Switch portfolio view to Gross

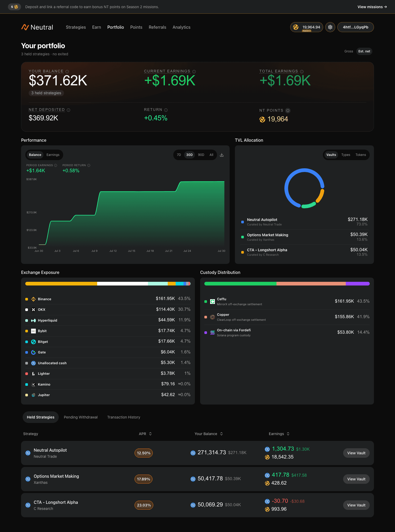click(x=349, y=51)
